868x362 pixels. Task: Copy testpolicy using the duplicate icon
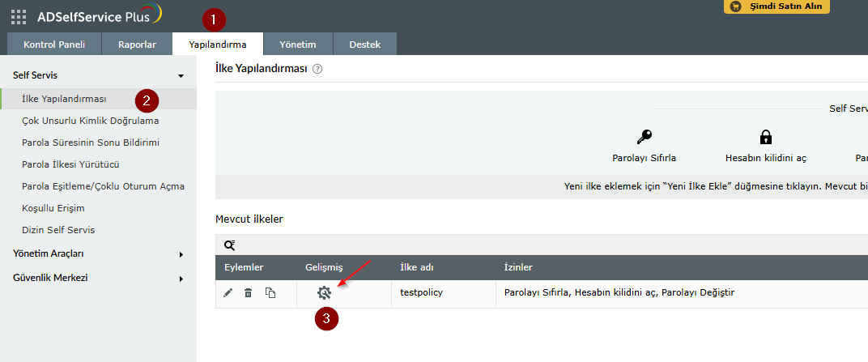tap(270, 293)
